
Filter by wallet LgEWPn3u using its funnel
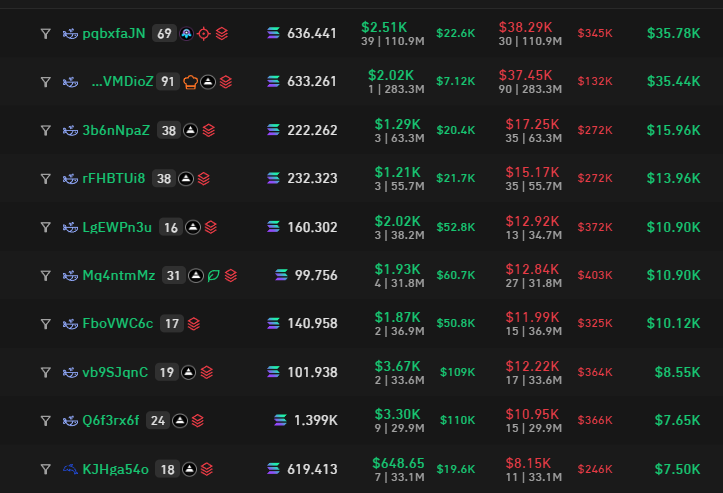(45, 227)
